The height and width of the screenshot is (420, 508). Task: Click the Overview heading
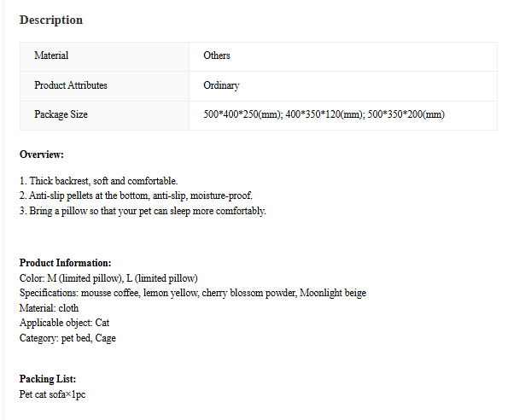coord(42,155)
